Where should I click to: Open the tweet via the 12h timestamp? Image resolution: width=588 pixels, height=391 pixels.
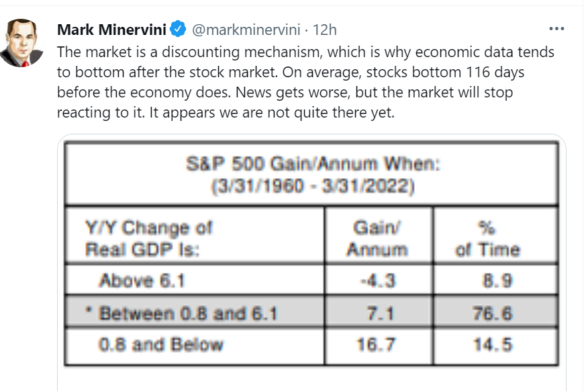(326, 29)
